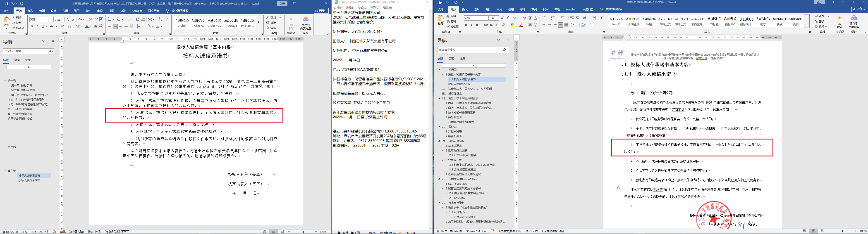Save the right Word document via the floppy icon
The image size is (868, 234).
pyautogui.click(x=440, y=2)
